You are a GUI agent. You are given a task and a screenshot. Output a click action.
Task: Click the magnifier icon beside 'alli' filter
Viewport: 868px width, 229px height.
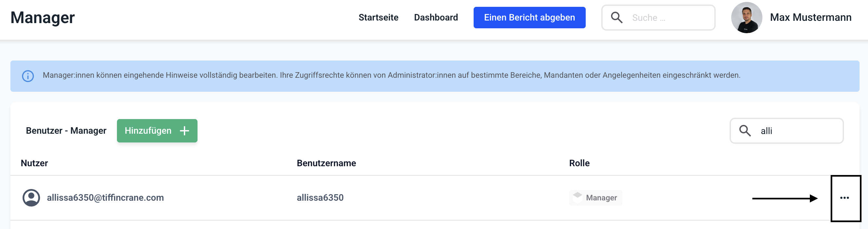[x=745, y=131]
